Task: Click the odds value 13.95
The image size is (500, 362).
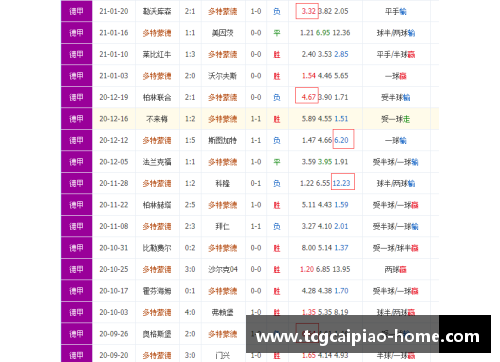Action: click(341, 269)
